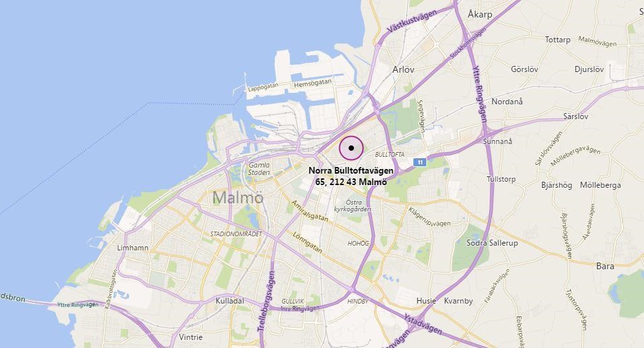Click the Hemsögatan harbor street label

pyautogui.click(x=312, y=84)
